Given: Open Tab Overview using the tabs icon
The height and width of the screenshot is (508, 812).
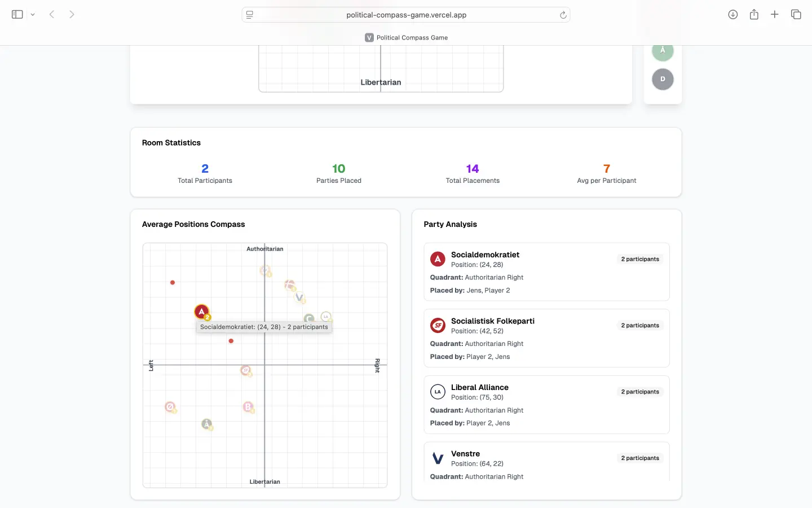Looking at the screenshot, I should click(x=796, y=14).
